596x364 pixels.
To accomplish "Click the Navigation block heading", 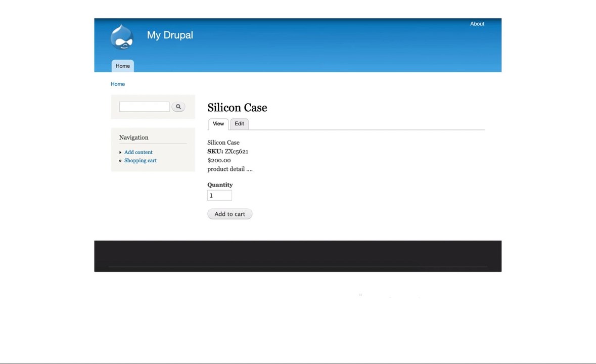I will 134,138.
